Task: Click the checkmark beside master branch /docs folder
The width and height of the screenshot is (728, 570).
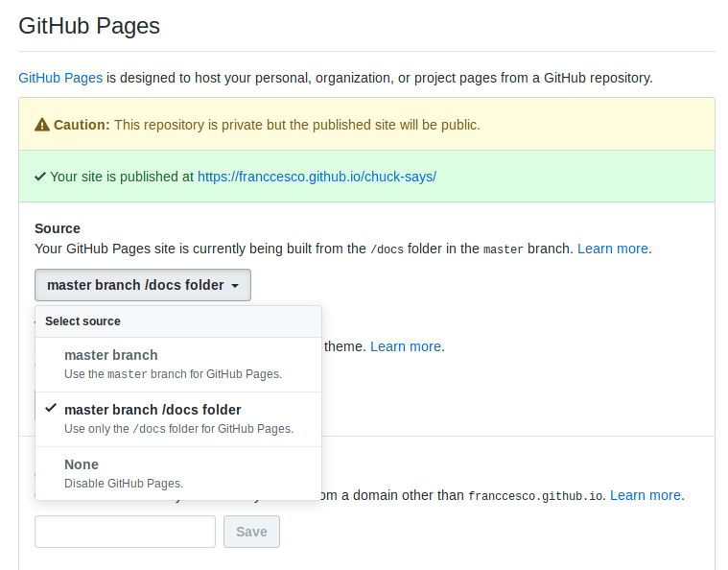Action: point(50,409)
